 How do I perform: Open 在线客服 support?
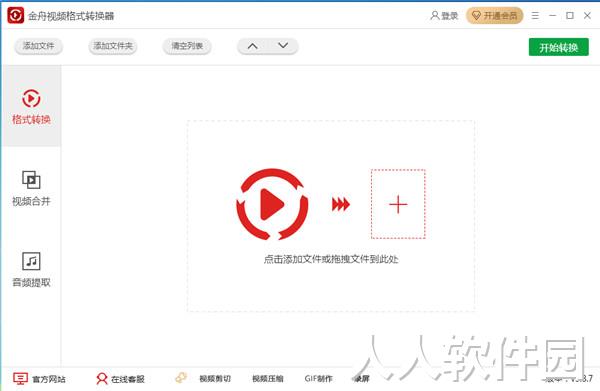[120, 379]
